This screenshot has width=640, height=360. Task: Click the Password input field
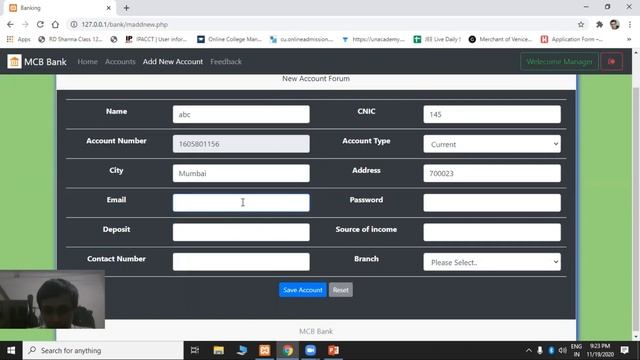tap(492, 203)
